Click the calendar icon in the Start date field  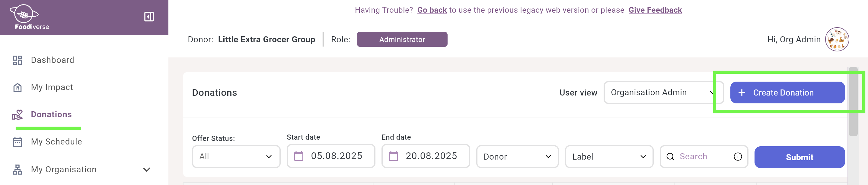coord(299,156)
